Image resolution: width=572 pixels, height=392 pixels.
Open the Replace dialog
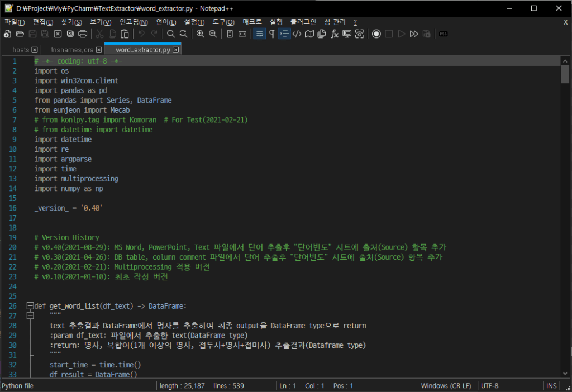(x=183, y=34)
